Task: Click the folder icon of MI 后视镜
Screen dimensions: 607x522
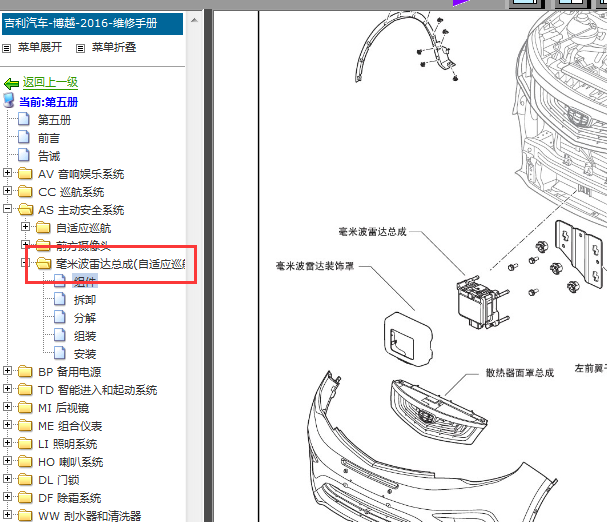Action: pos(25,407)
